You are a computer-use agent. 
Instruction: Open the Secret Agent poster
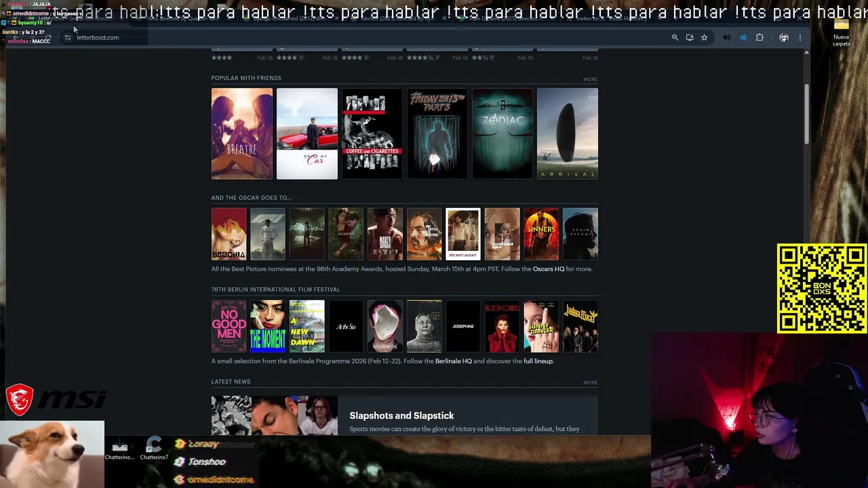462,234
